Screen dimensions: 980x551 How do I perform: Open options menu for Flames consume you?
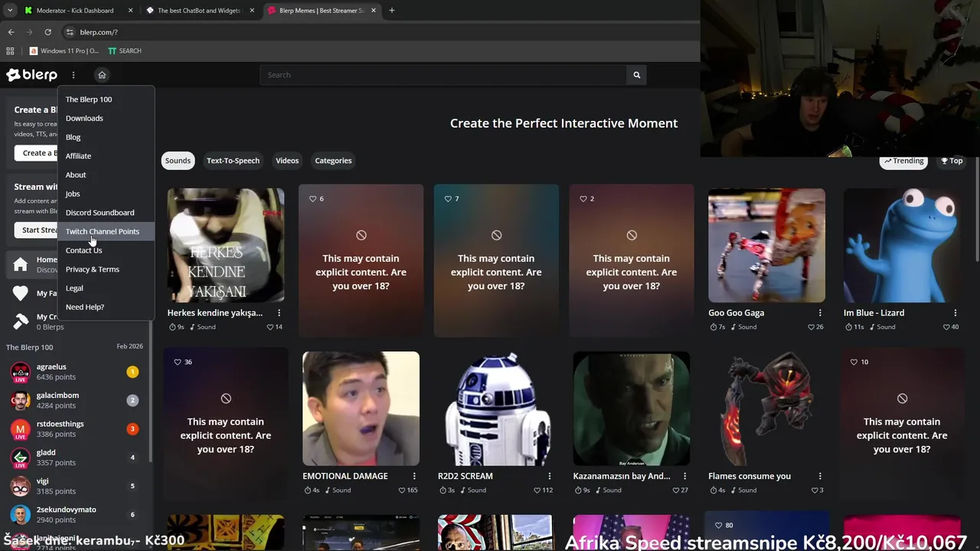click(x=820, y=476)
